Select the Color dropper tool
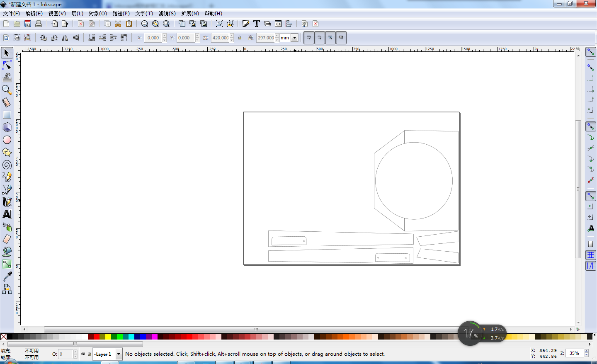The width and height of the screenshot is (597, 364). point(7,277)
